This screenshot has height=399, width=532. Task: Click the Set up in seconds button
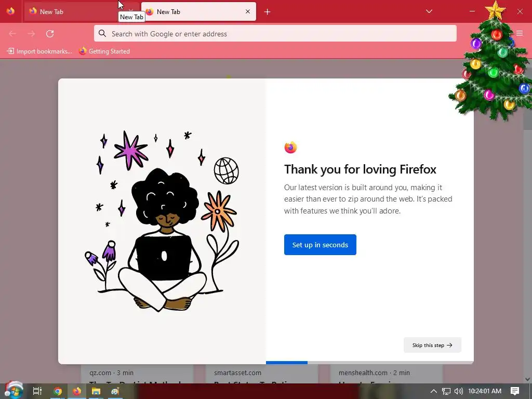(320, 245)
